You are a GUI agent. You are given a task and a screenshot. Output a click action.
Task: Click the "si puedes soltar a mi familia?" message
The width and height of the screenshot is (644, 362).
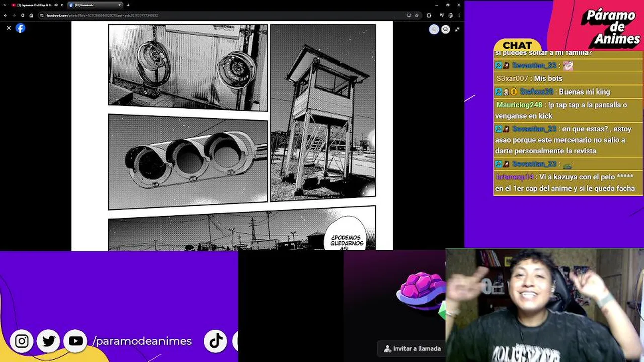pyautogui.click(x=543, y=53)
